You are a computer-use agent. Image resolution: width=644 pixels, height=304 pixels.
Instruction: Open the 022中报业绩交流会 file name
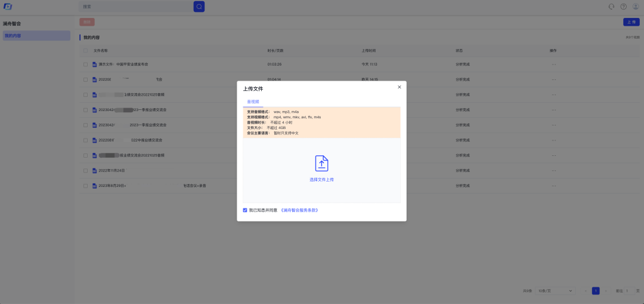pyautogui.click(x=130, y=140)
